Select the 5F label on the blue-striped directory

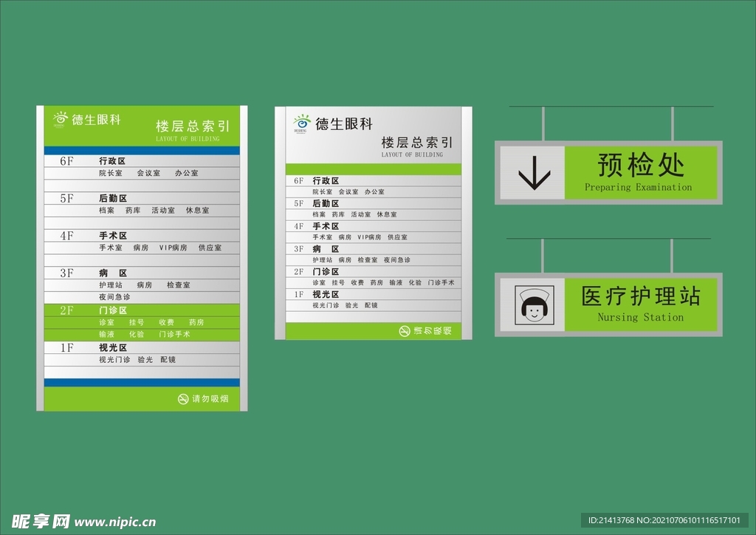[67, 198]
